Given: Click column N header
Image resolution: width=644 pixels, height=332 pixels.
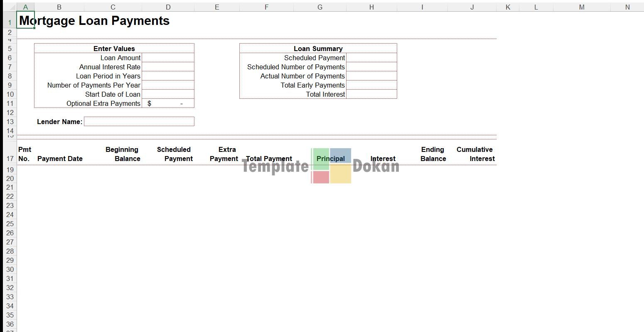Looking at the screenshot, I should pyautogui.click(x=627, y=7).
